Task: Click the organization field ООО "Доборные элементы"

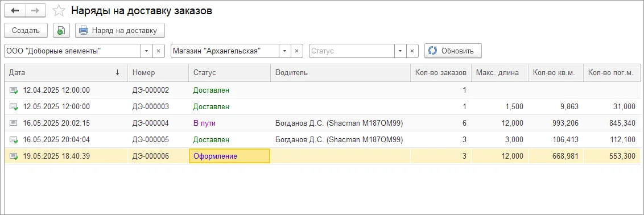Action: click(73, 51)
